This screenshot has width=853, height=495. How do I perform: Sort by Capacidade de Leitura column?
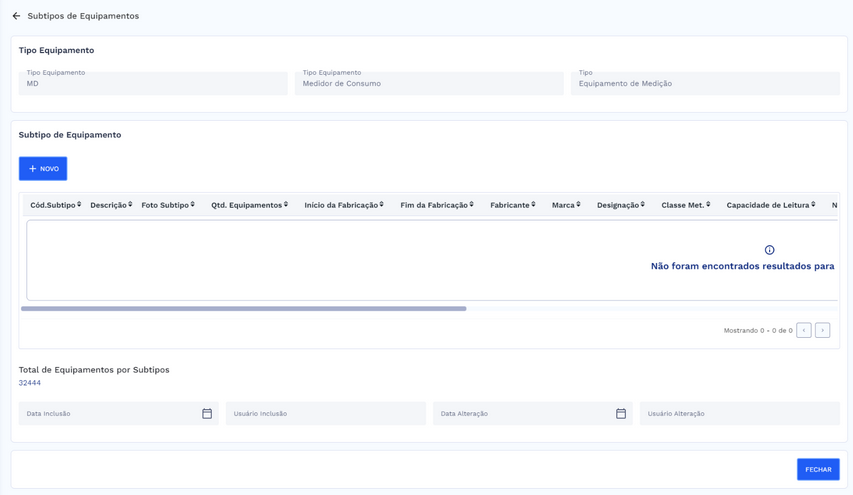[x=771, y=205]
